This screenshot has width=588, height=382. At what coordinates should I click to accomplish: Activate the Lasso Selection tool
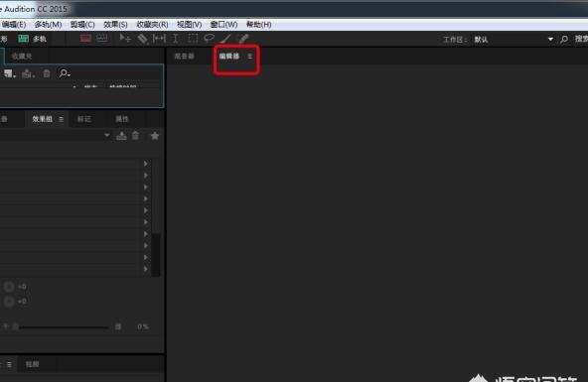point(209,39)
